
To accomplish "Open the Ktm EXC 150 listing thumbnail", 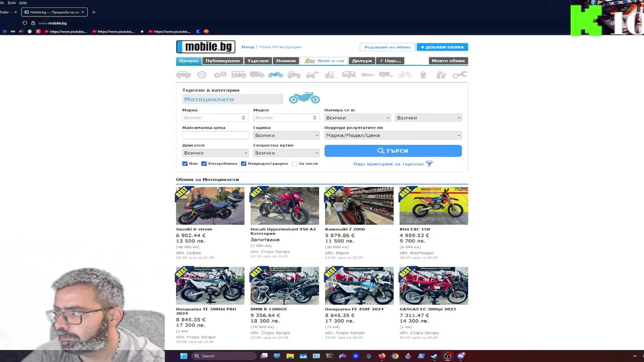I will click(x=434, y=206).
